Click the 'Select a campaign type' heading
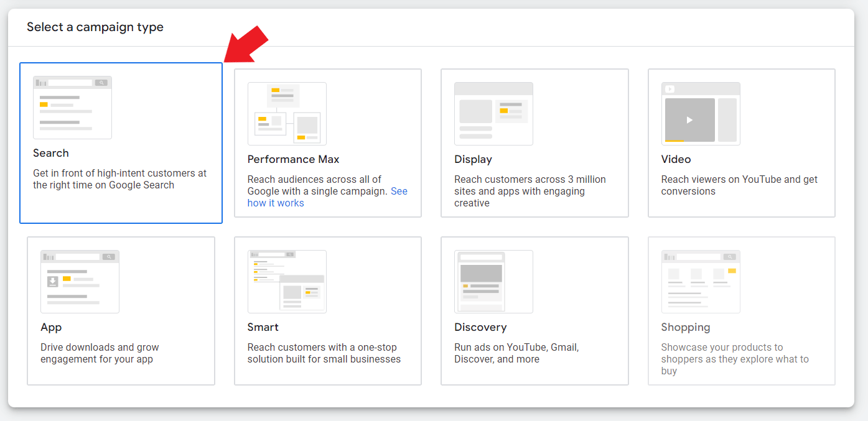This screenshot has width=868, height=421. (x=95, y=27)
